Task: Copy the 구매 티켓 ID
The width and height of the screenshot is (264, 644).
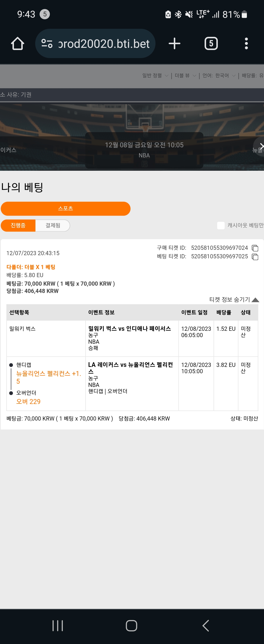Action: coord(255,248)
